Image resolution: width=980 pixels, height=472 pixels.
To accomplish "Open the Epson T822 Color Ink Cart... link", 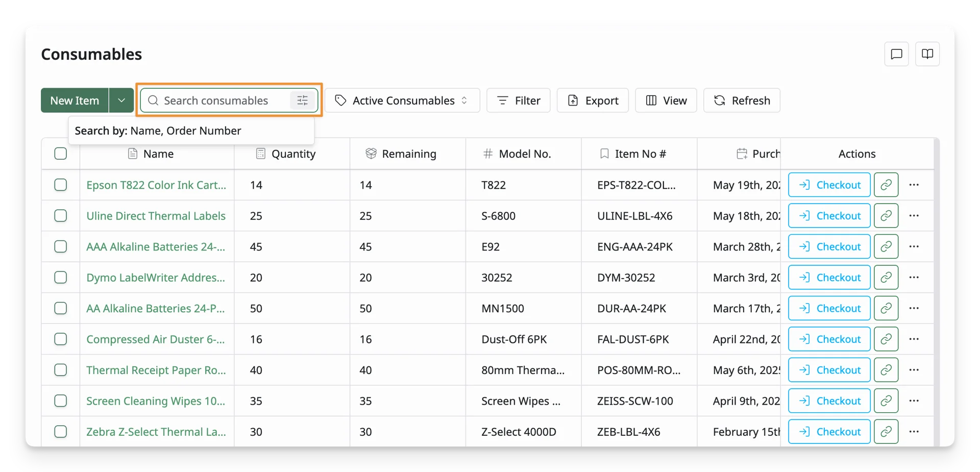I will (x=156, y=185).
